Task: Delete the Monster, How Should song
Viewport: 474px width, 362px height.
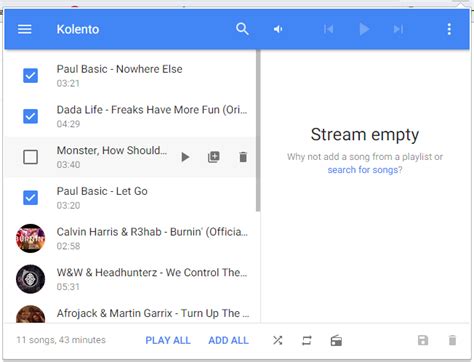Action: (x=243, y=157)
